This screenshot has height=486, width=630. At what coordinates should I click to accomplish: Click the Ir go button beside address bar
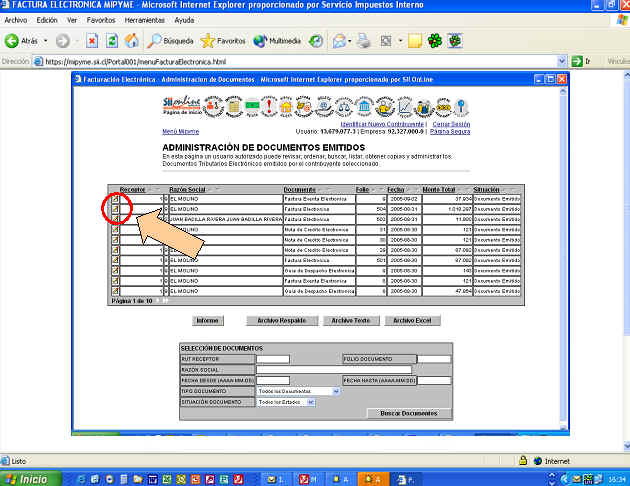(581, 61)
